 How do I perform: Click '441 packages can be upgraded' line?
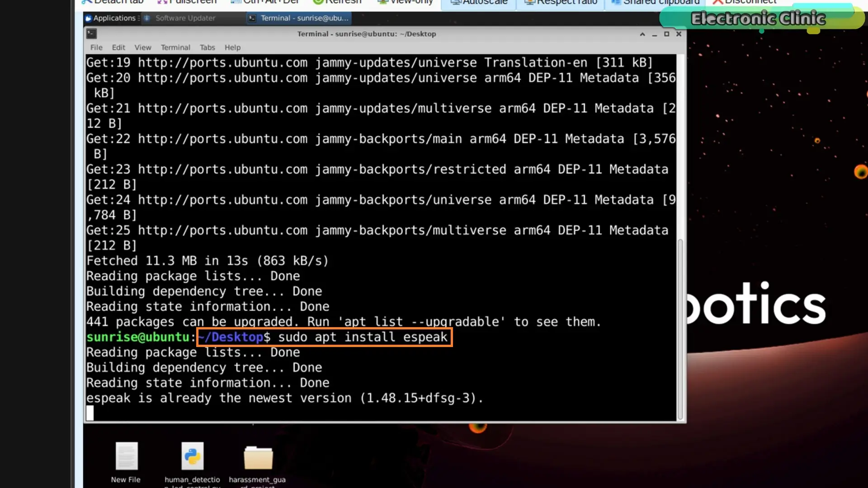(x=344, y=322)
